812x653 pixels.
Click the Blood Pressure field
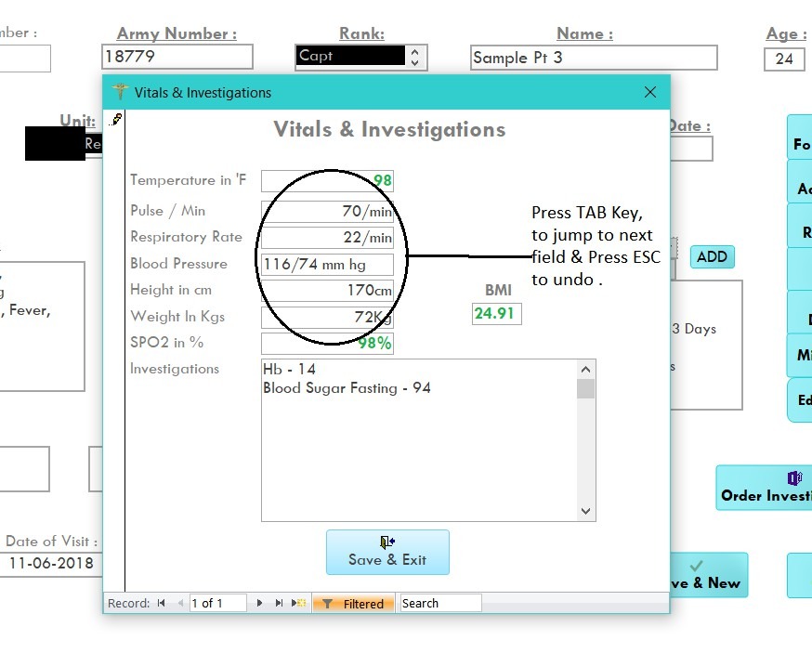point(327,265)
